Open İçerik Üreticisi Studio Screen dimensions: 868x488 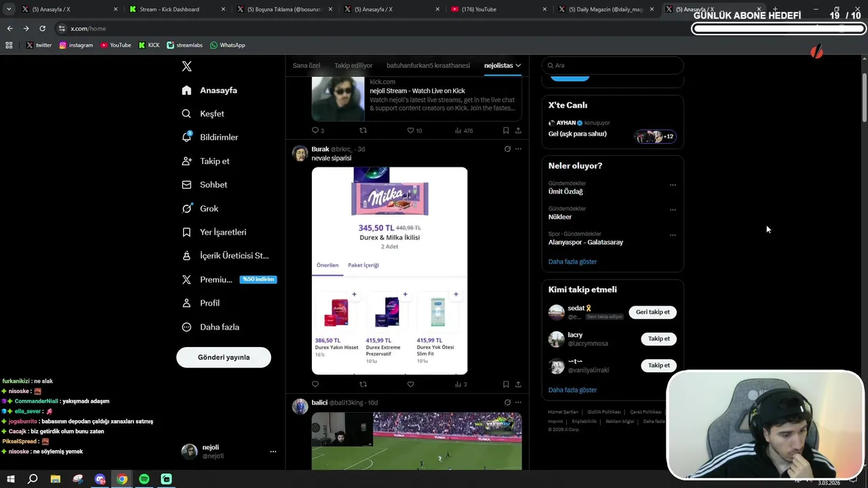coord(225,256)
